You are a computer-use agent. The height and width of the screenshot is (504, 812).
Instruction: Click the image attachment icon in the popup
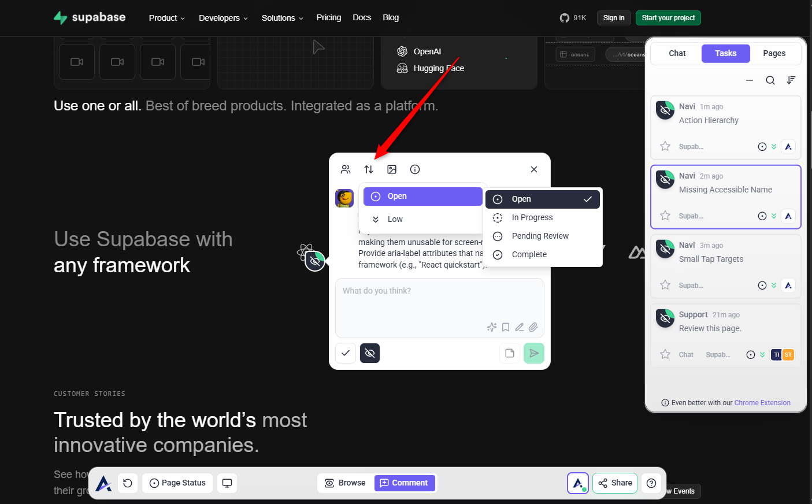pos(392,169)
